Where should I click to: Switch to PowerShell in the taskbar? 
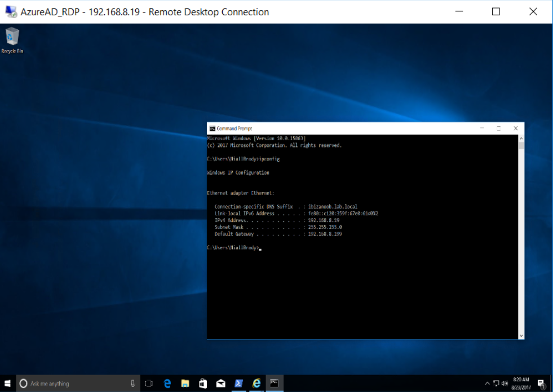point(238,384)
